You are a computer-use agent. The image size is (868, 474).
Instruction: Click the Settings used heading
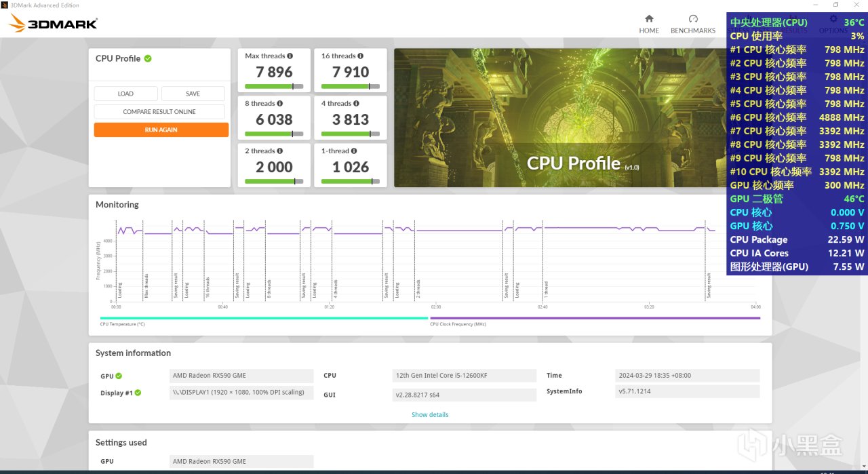[x=121, y=443]
